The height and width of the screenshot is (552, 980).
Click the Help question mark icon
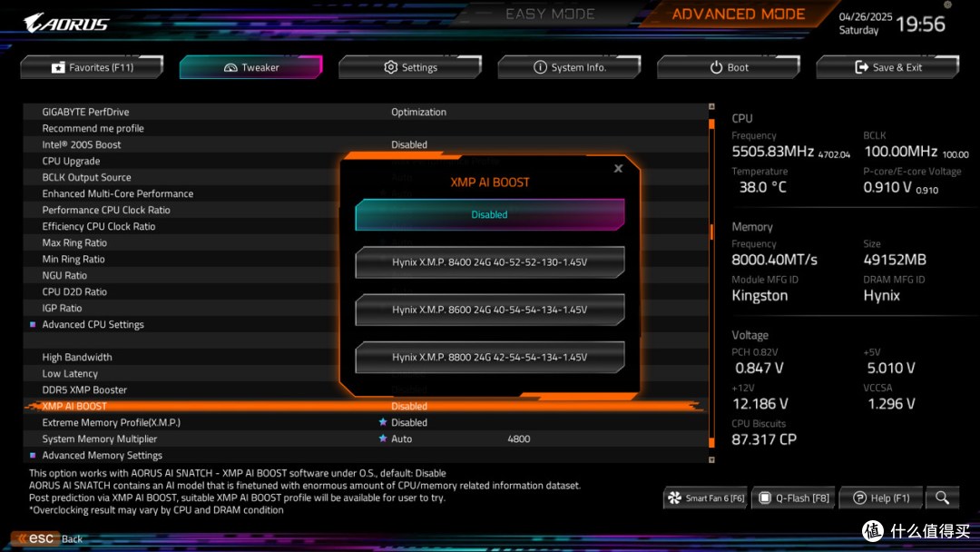pos(860,498)
